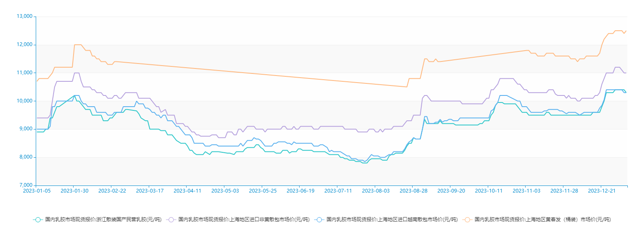Click the 2023-04-11 x-axis date label

point(187,191)
